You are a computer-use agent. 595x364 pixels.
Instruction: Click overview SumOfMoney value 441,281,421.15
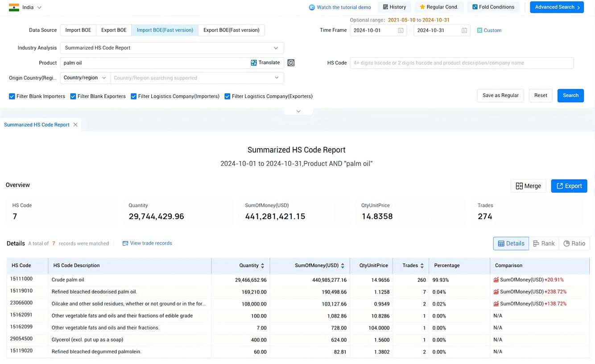[275, 216]
